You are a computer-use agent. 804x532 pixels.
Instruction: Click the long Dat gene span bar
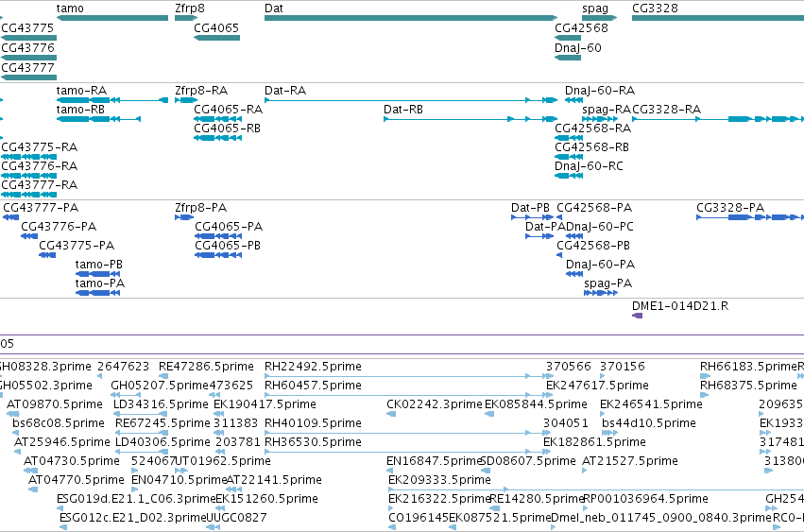411,18
